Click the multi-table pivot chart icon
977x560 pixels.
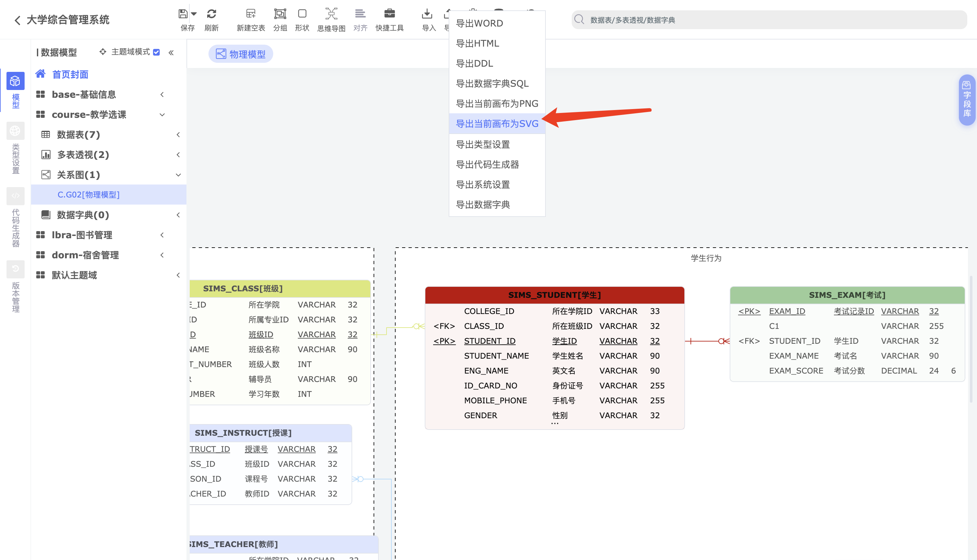pos(46,155)
